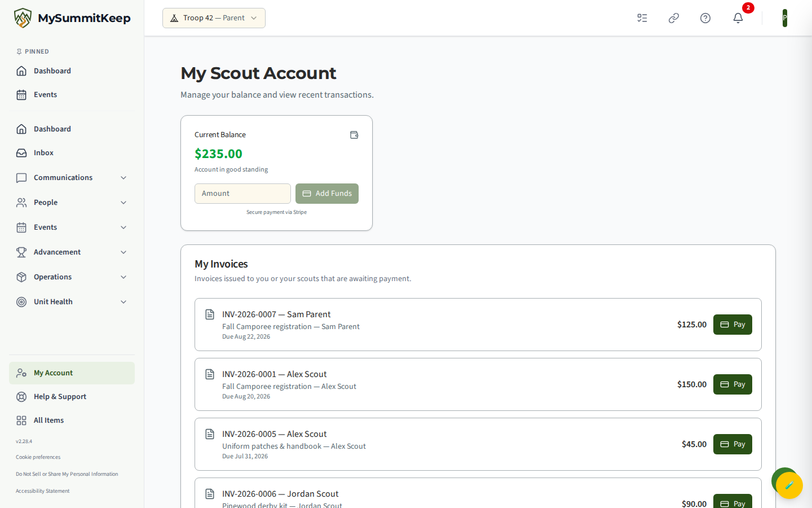Viewport: 812px width, 508px height.
Task: Open the Troop 42 — Parent role dropdown
Action: 214,18
